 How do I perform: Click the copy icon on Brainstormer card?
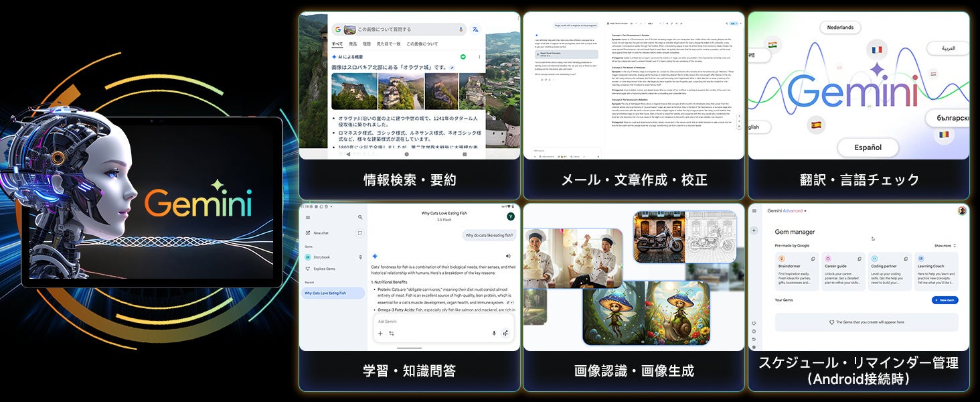coord(813,258)
